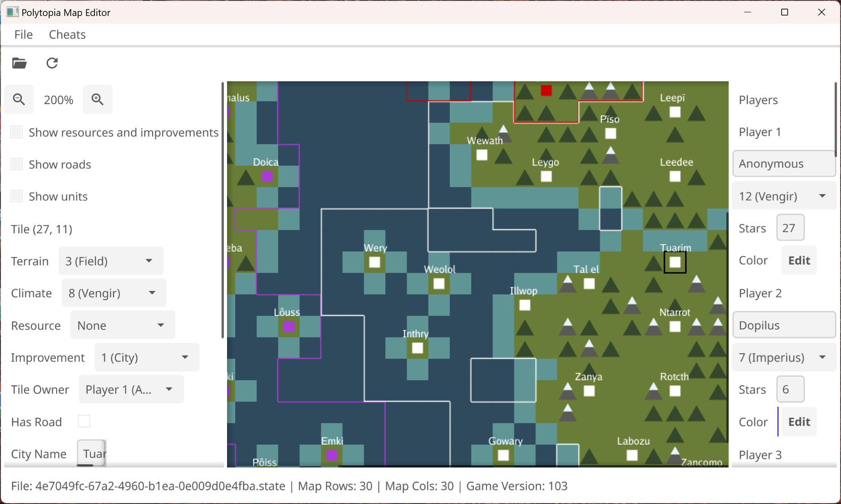Open the Cheats menu
This screenshot has height=504, width=841.
pyautogui.click(x=67, y=35)
